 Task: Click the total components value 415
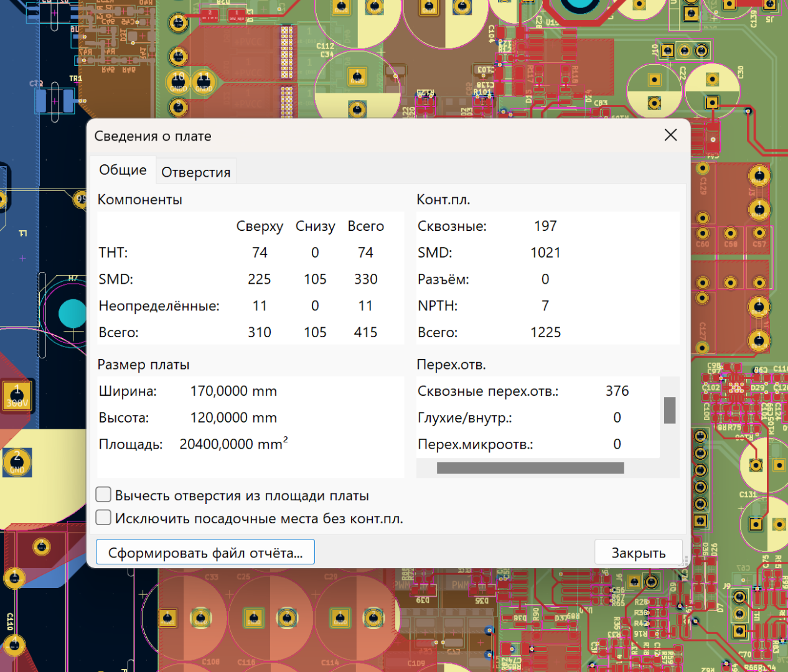pos(365,332)
